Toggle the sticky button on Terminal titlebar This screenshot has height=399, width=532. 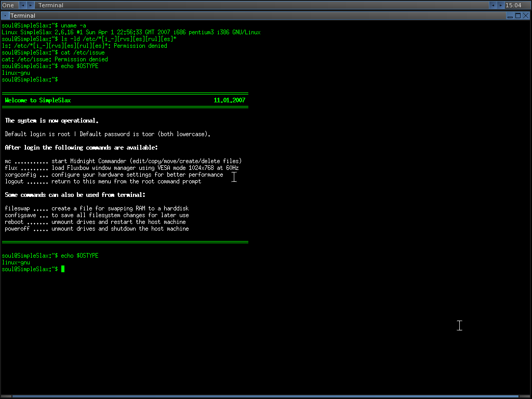5,16
